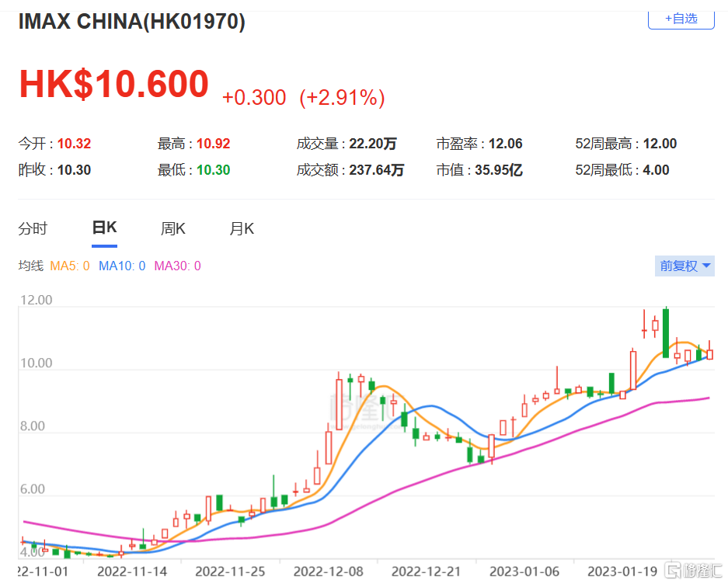Click the MA5 moving average label

(x=70, y=266)
